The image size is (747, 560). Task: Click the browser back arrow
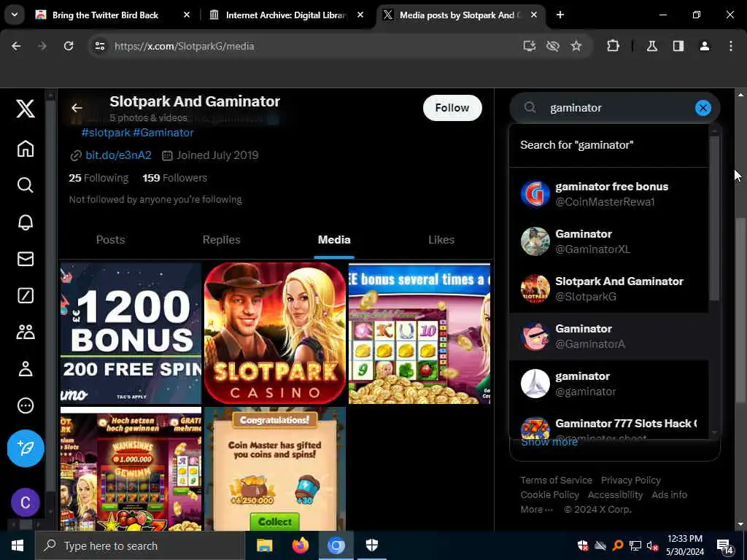point(16,46)
